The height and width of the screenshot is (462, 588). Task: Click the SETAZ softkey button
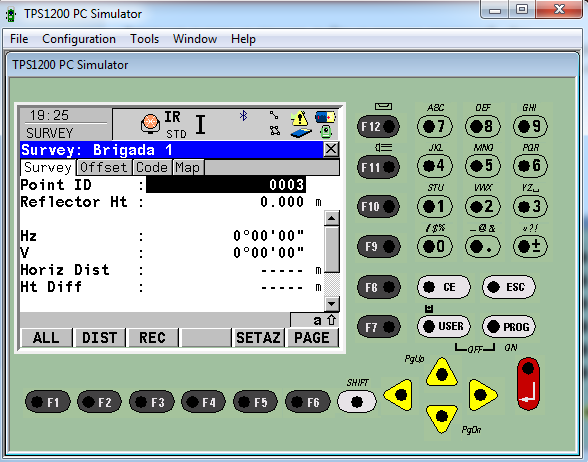258,338
